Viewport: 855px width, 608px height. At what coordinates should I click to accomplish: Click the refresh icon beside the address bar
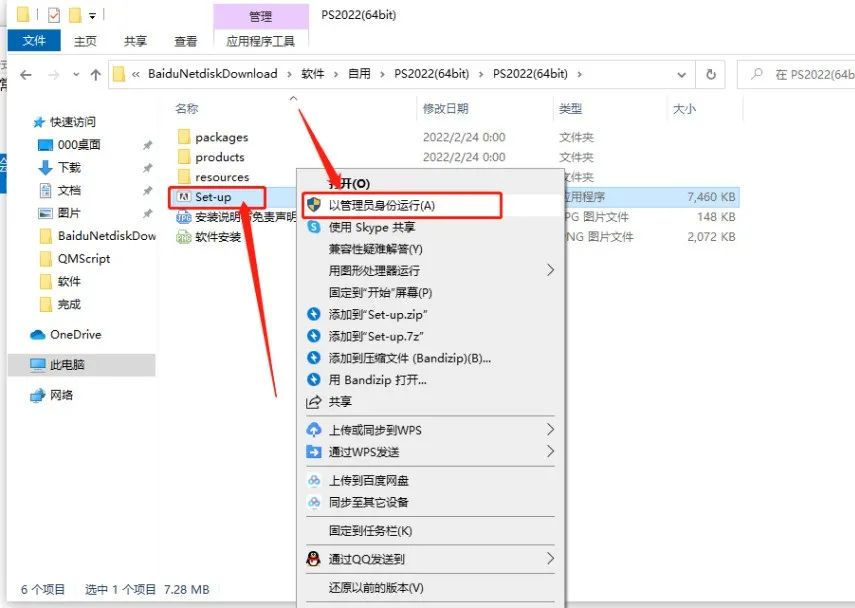point(709,74)
